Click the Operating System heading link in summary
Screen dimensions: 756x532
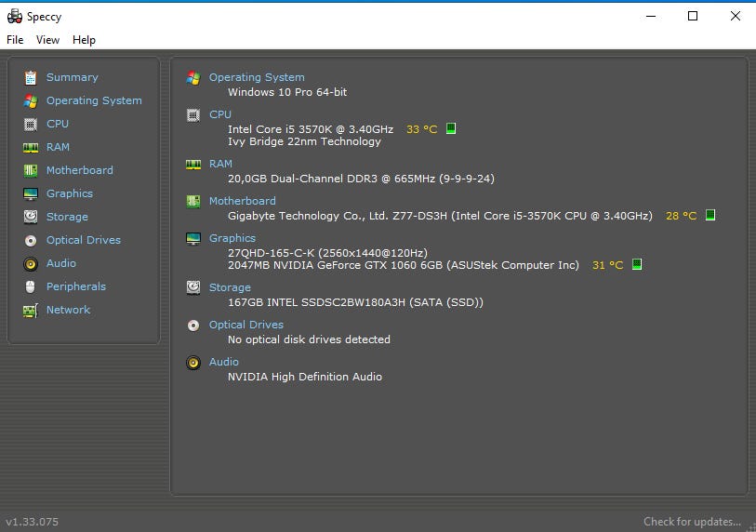pyautogui.click(x=257, y=77)
